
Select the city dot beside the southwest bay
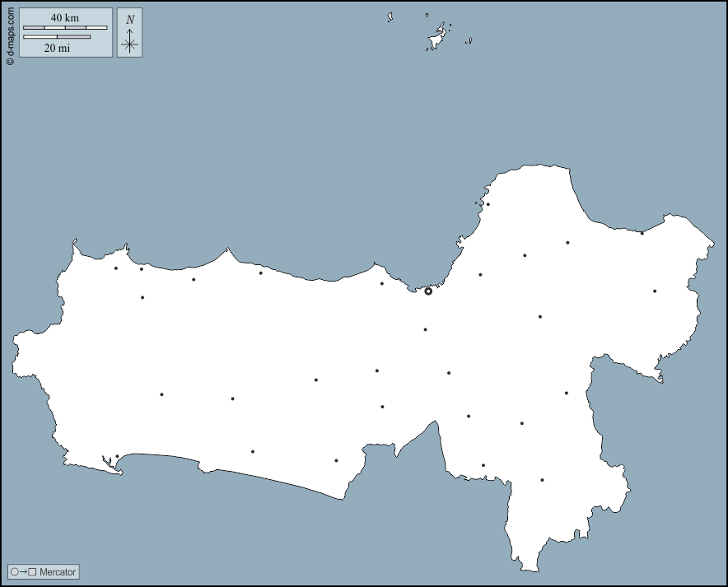[x=117, y=456]
